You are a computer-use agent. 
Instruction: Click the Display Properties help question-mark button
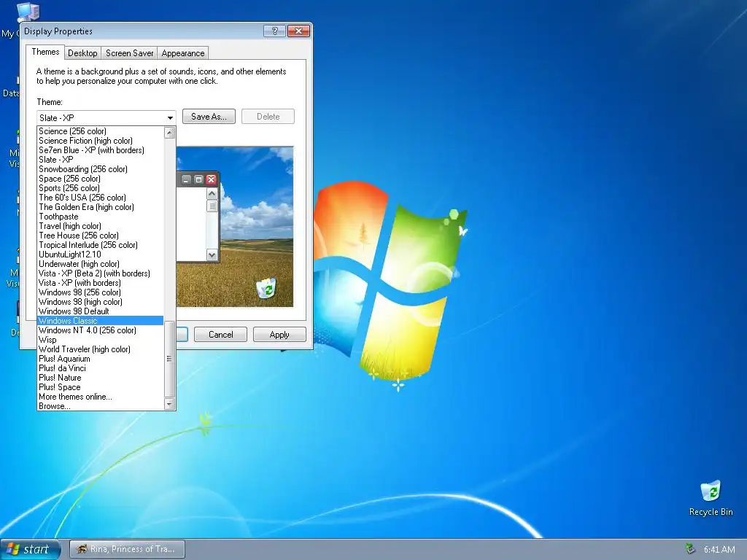click(274, 31)
